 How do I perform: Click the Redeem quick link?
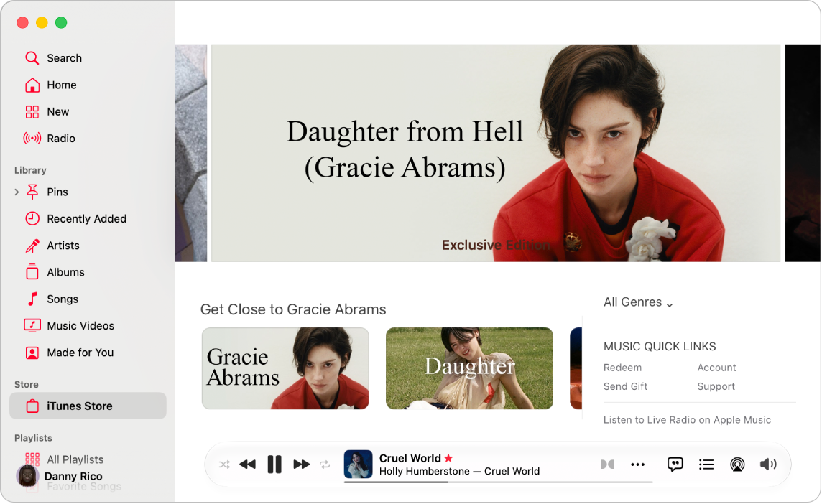622,368
